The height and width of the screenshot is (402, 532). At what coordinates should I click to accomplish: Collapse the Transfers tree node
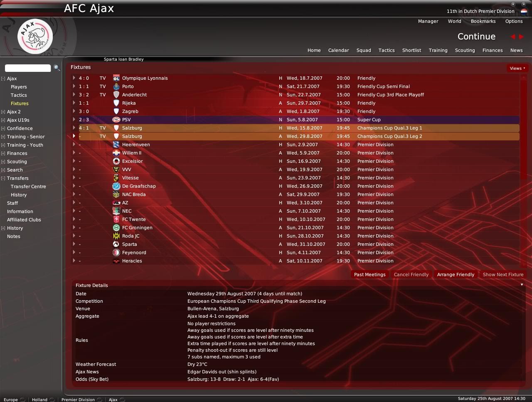(3, 178)
